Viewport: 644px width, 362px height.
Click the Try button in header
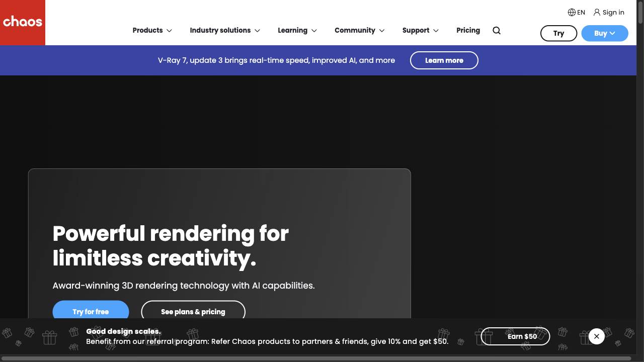click(558, 33)
